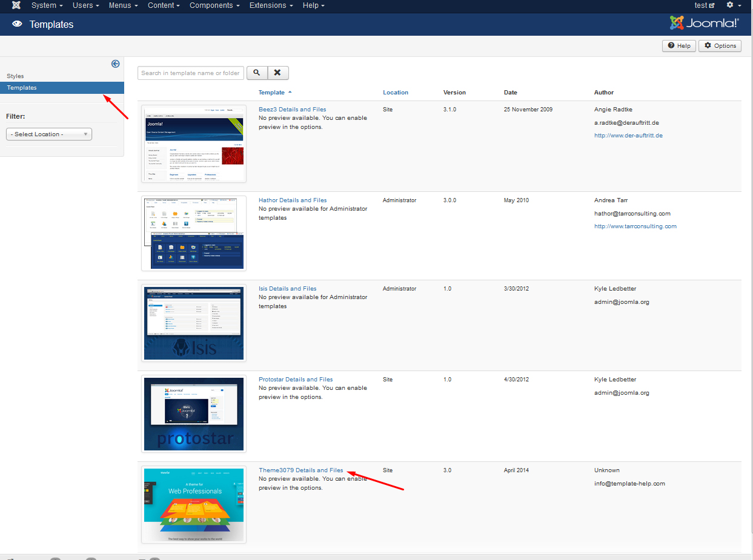Click the Date column header

tap(511, 93)
